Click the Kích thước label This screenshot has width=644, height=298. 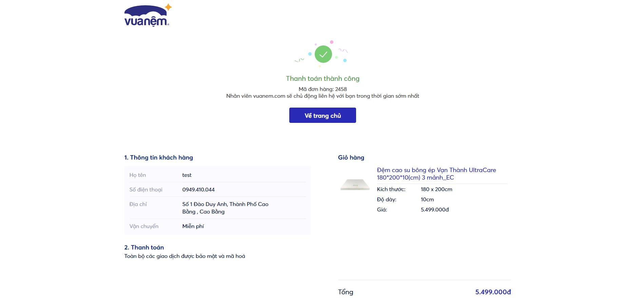coord(391,189)
